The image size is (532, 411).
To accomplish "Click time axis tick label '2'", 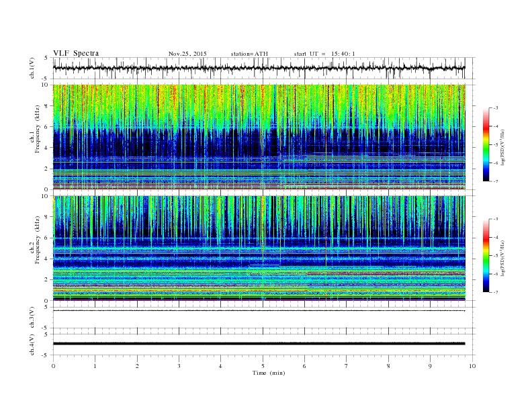I will click(x=137, y=366).
